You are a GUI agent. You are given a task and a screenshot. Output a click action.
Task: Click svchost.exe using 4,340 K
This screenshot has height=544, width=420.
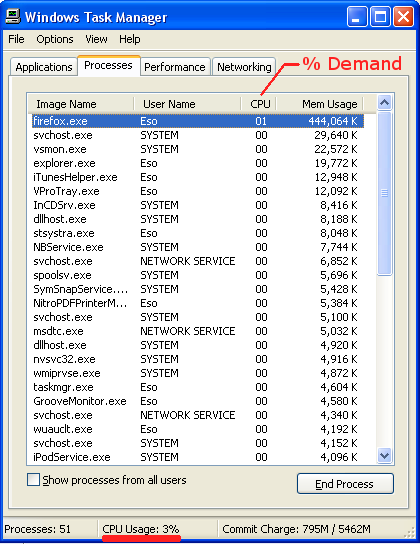[x=198, y=415]
